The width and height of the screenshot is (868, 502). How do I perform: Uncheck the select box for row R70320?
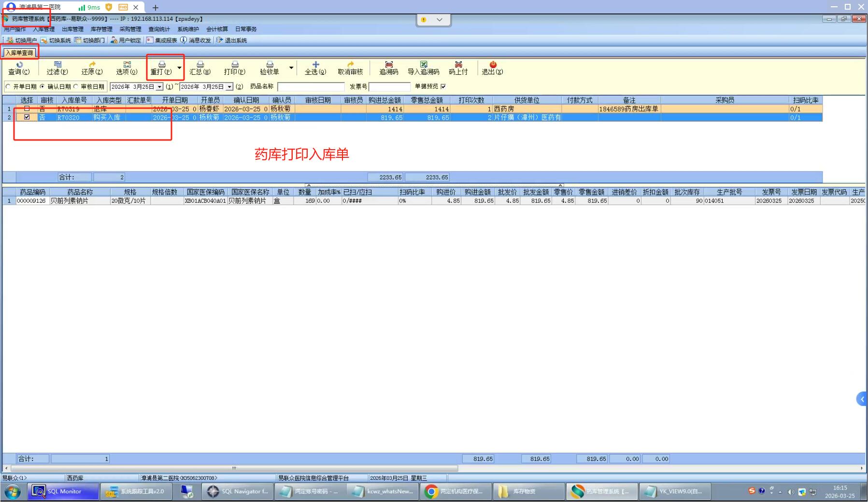27,117
